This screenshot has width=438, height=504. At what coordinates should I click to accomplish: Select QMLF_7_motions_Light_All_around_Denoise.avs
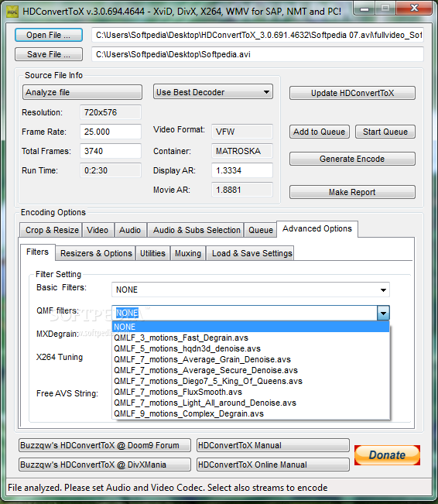(x=251, y=403)
